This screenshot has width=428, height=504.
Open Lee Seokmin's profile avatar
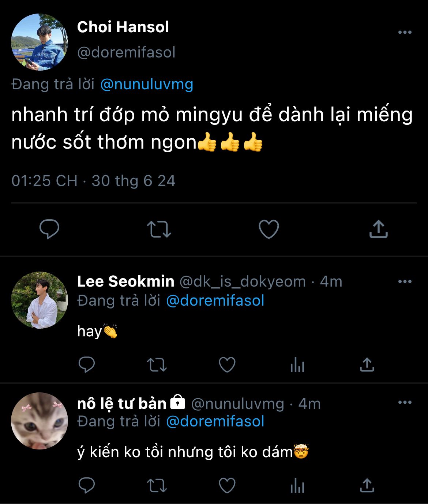[40, 300]
